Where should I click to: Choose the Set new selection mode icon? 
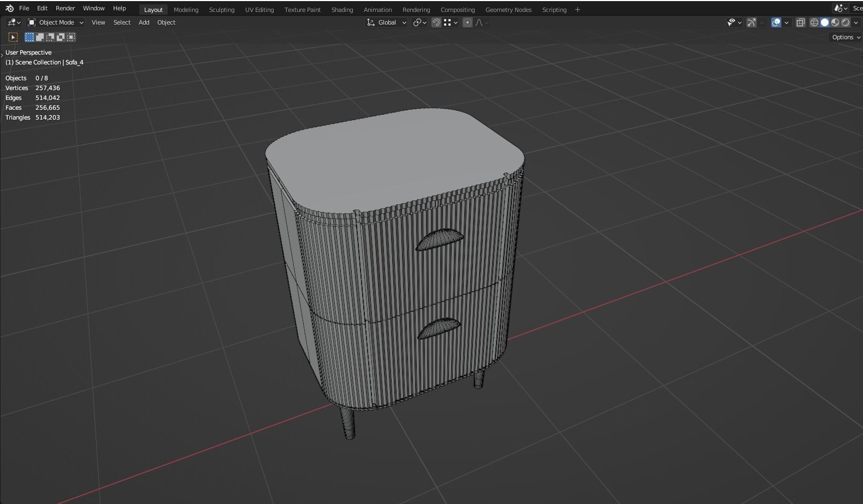coord(29,37)
